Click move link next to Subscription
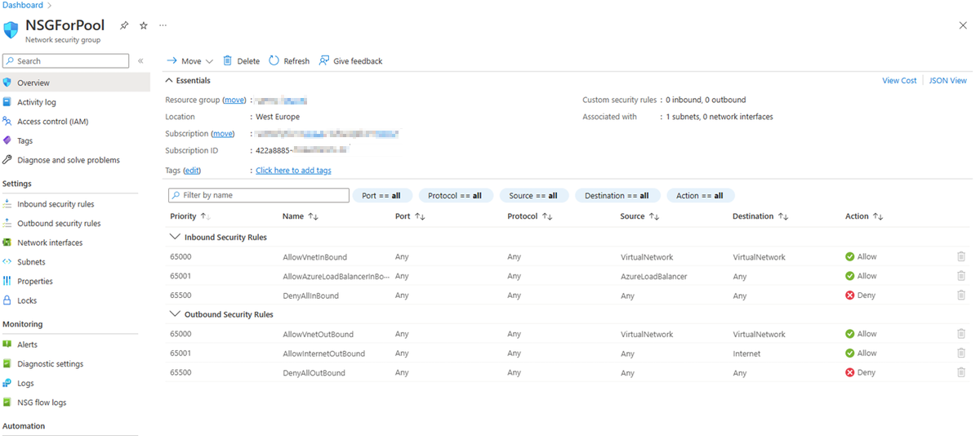This screenshot has height=436, width=980. [x=223, y=134]
